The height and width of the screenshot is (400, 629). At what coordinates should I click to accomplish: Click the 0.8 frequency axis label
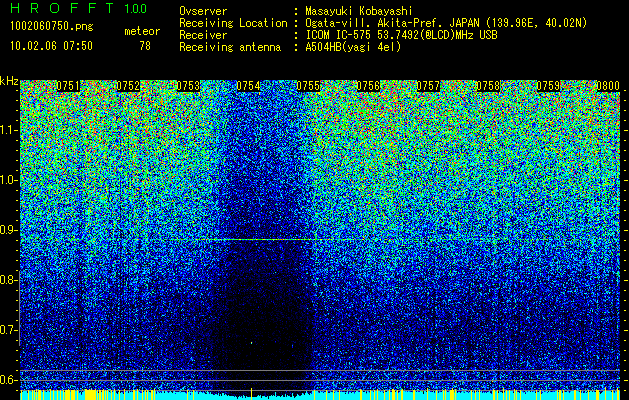(8, 280)
